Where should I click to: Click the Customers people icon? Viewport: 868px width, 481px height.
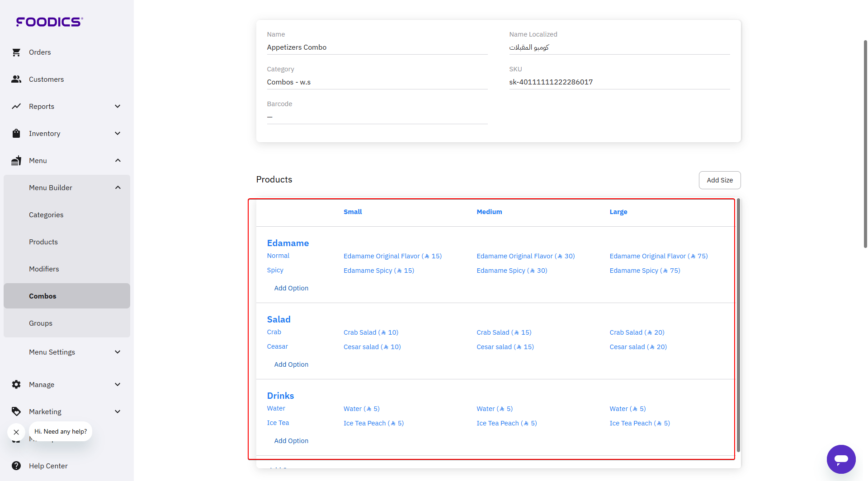16,79
